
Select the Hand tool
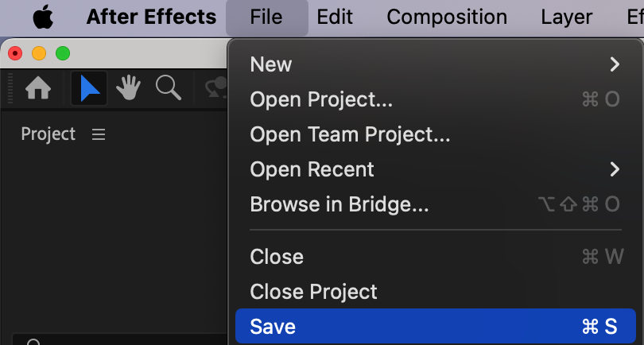click(129, 89)
